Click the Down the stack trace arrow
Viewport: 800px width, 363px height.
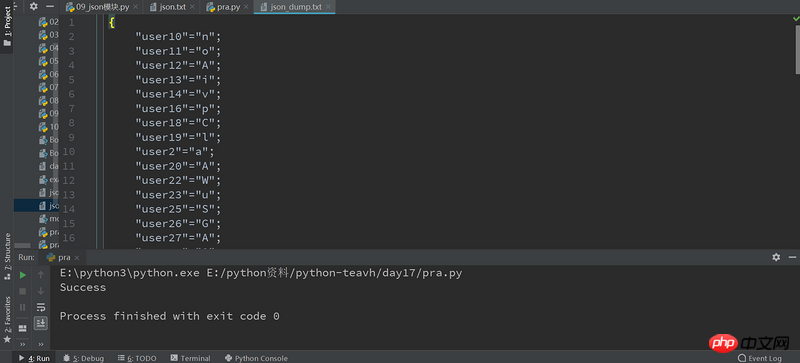[41, 291]
